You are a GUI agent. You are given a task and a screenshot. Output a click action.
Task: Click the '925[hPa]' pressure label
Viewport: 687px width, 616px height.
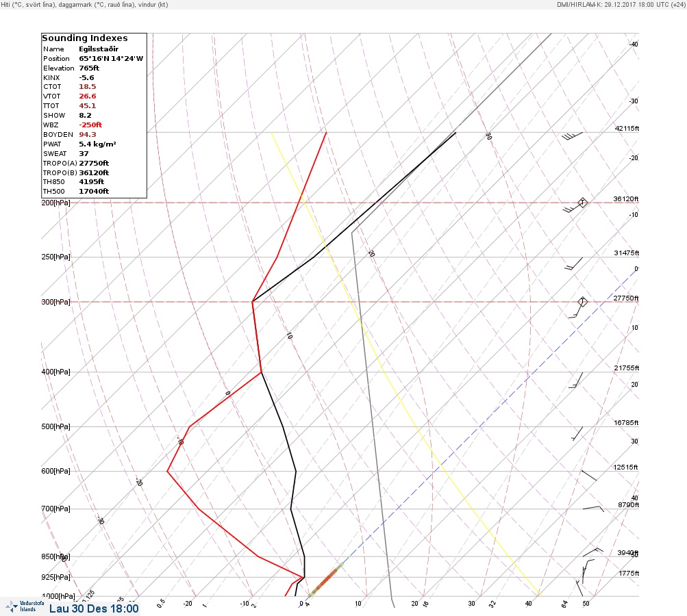click(x=55, y=577)
